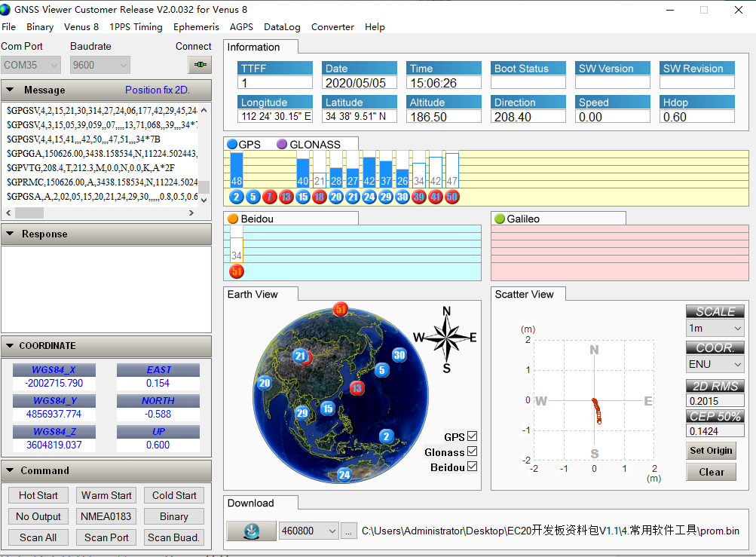This screenshot has height=557, width=756.
Task: Click the firmware file browse '...' button
Action: click(x=348, y=531)
